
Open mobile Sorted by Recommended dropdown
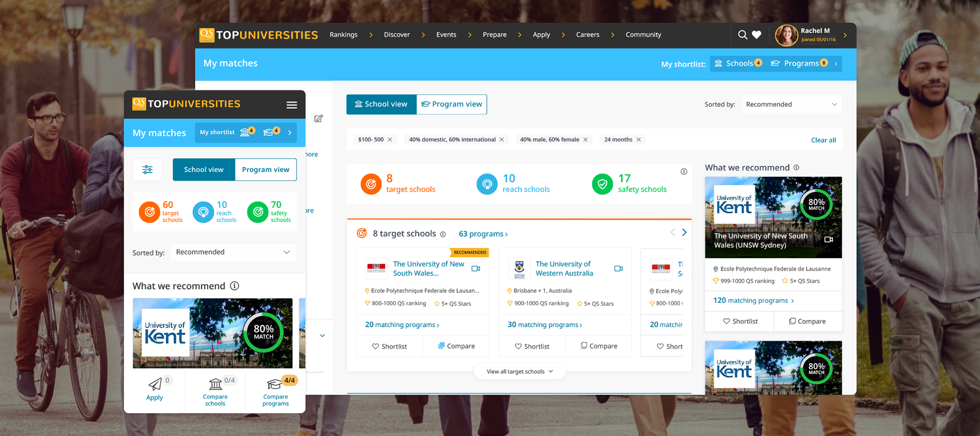point(233,252)
